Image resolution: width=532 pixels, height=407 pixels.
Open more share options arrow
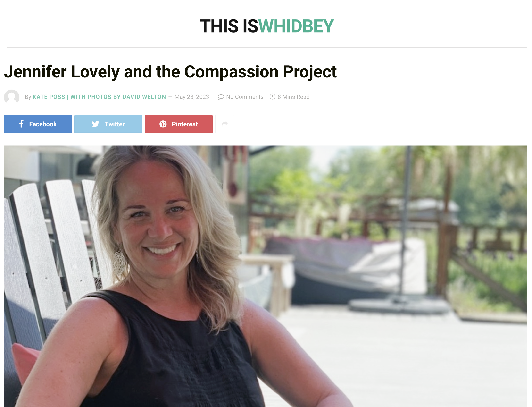coord(225,124)
